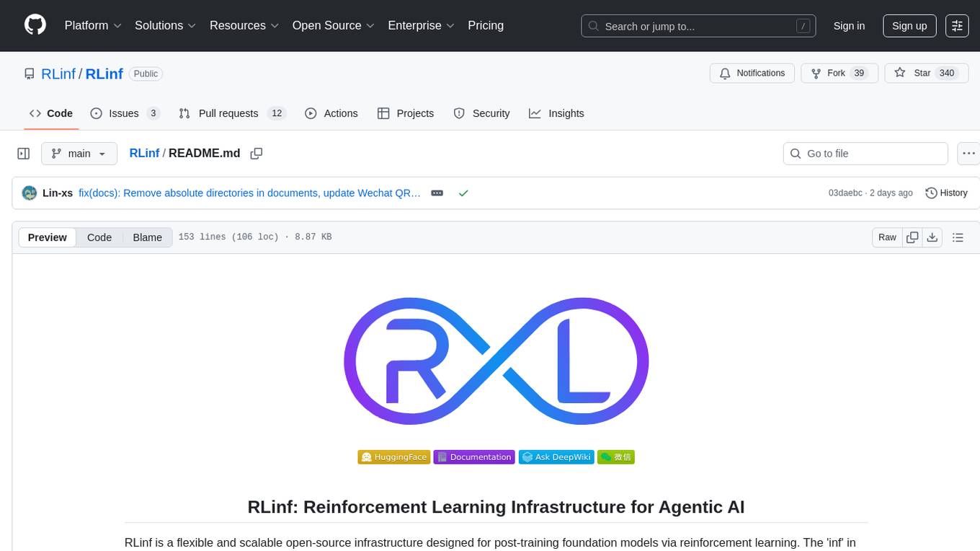Viewport: 980px width, 551px height.
Task: Open the fix(docs) commit message link
Action: tap(249, 193)
